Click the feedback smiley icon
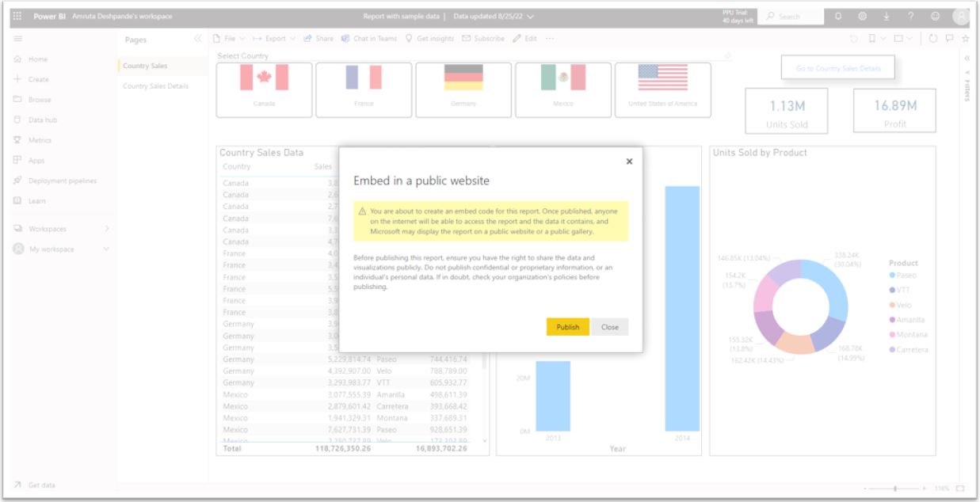This screenshot has height=502, width=980. click(935, 17)
